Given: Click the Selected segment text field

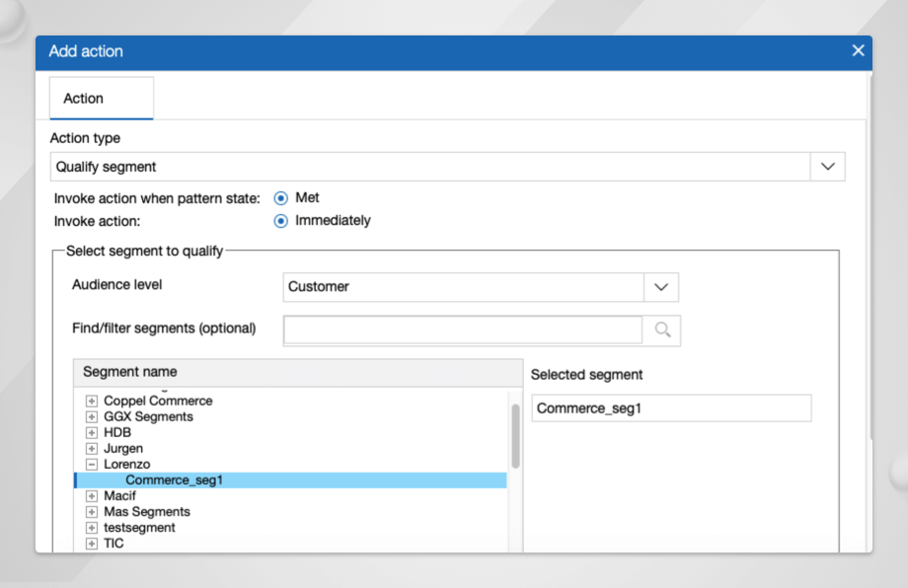Looking at the screenshot, I should click(670, 408).
